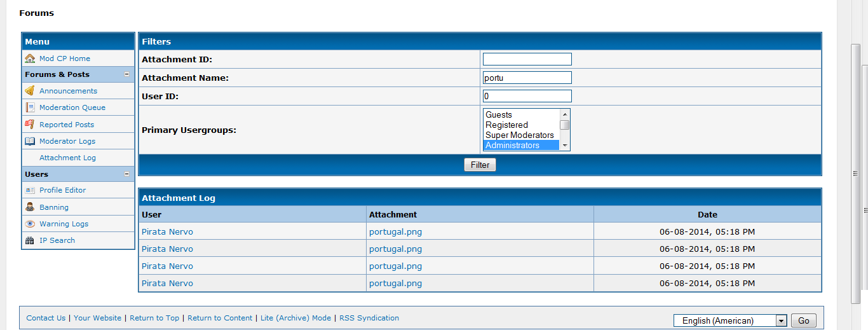Open the IP Search tool
This screenshot has height=330, width=868.
[x=57, y=240]
